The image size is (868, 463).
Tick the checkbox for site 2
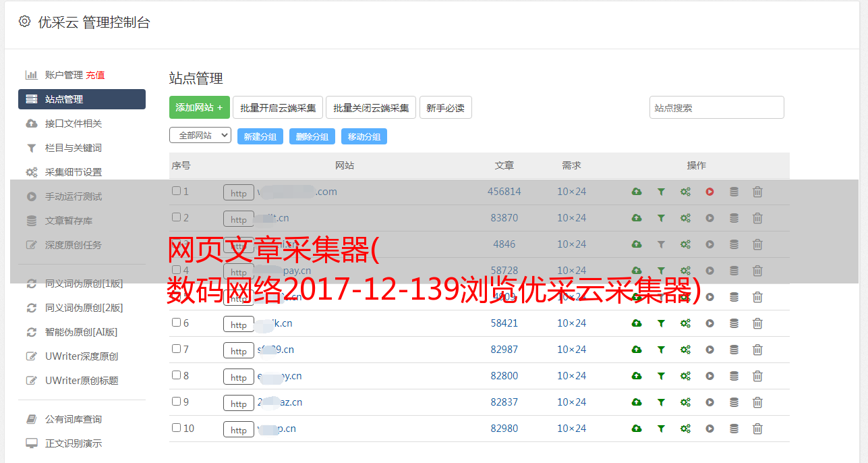[x=176, y=217]
